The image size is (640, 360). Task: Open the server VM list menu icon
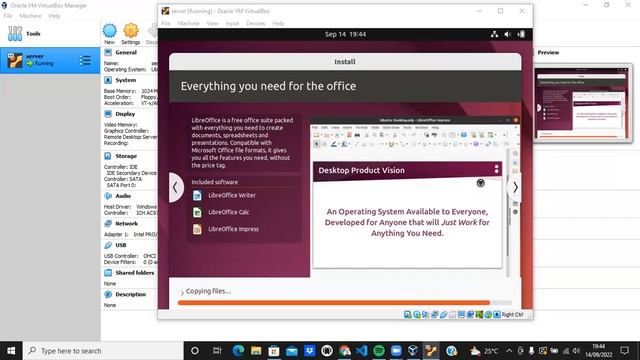click(85, 60)
